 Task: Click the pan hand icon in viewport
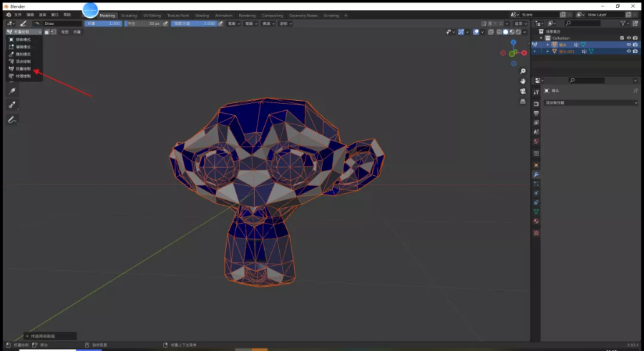pos(523,81)
